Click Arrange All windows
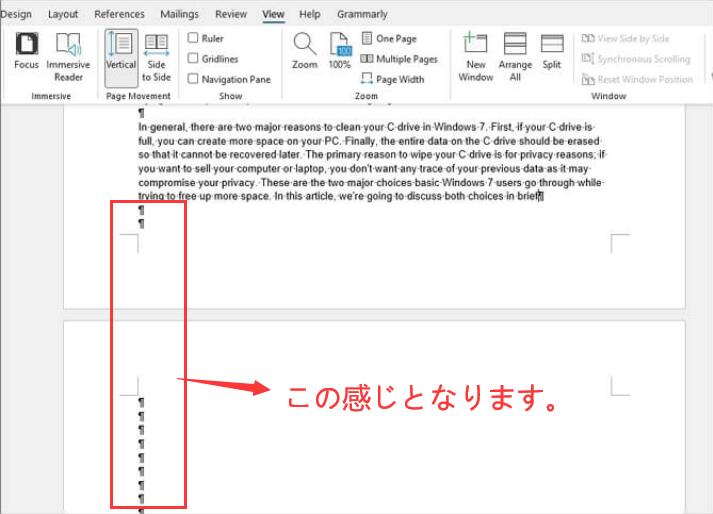713x514 pixels. tap(515, 57)
